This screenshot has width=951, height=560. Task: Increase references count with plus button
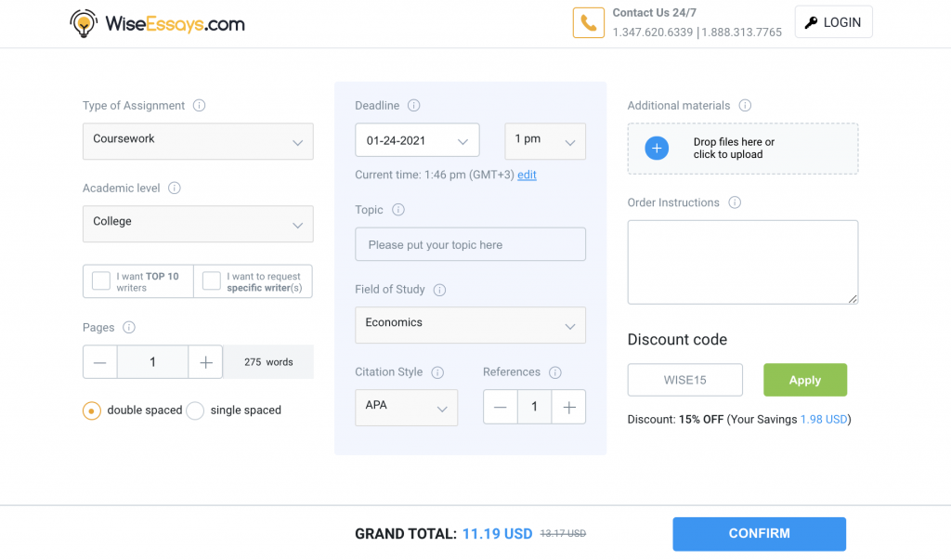[569, 407]
